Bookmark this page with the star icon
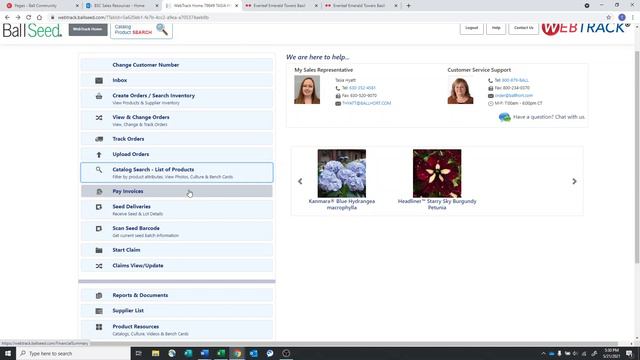Screen dimensions: 640x360 point(609,18)
